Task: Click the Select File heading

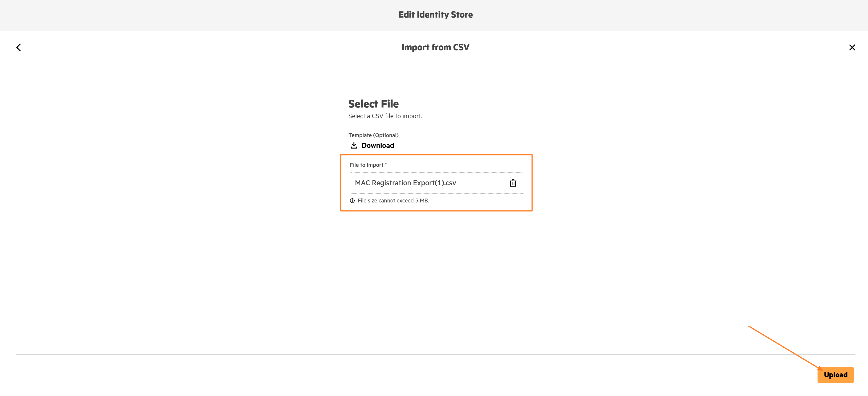Action: click(373, 104)
